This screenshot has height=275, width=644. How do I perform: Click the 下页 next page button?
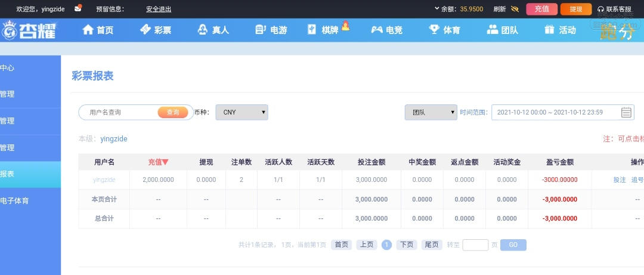407,245
